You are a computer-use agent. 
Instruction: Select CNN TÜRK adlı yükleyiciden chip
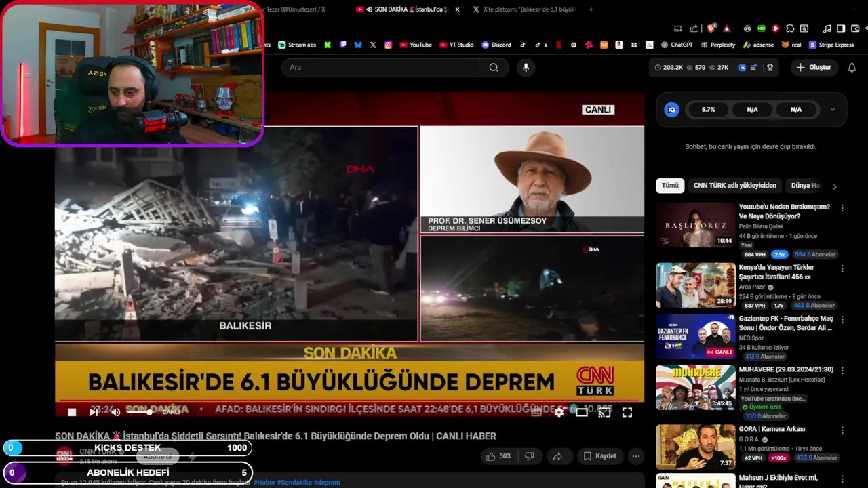(x=734, y=185)
